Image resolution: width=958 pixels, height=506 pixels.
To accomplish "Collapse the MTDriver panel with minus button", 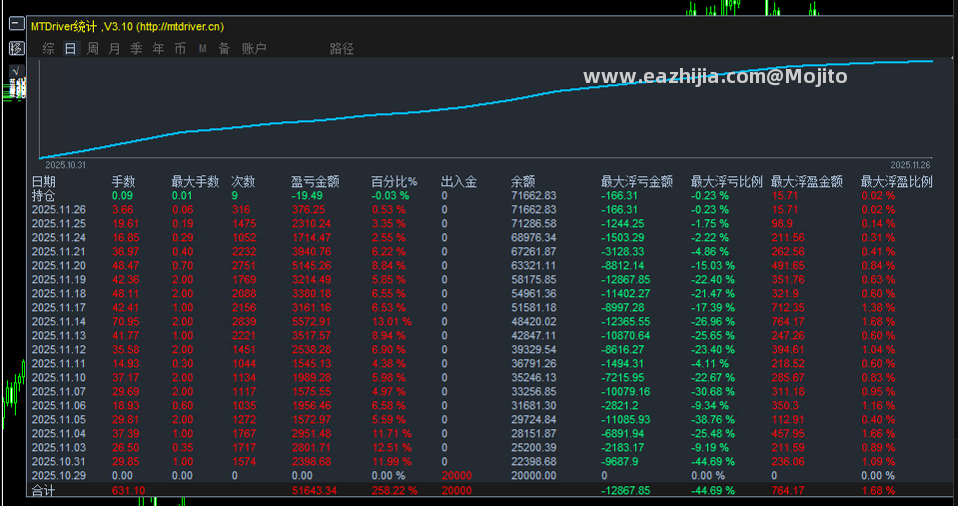I will pyautogui.click(x=16, y=24).
